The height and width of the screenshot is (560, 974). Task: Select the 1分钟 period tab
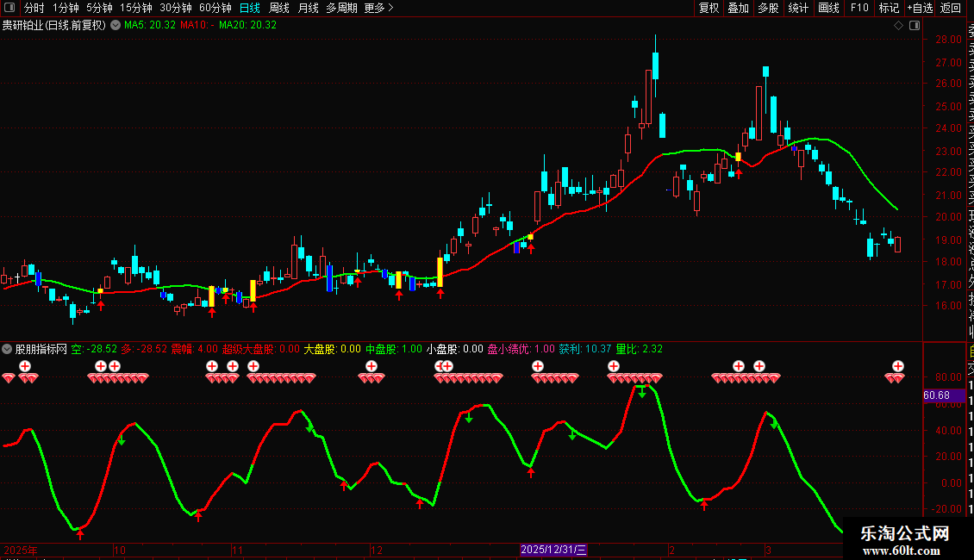coord(66,8)
